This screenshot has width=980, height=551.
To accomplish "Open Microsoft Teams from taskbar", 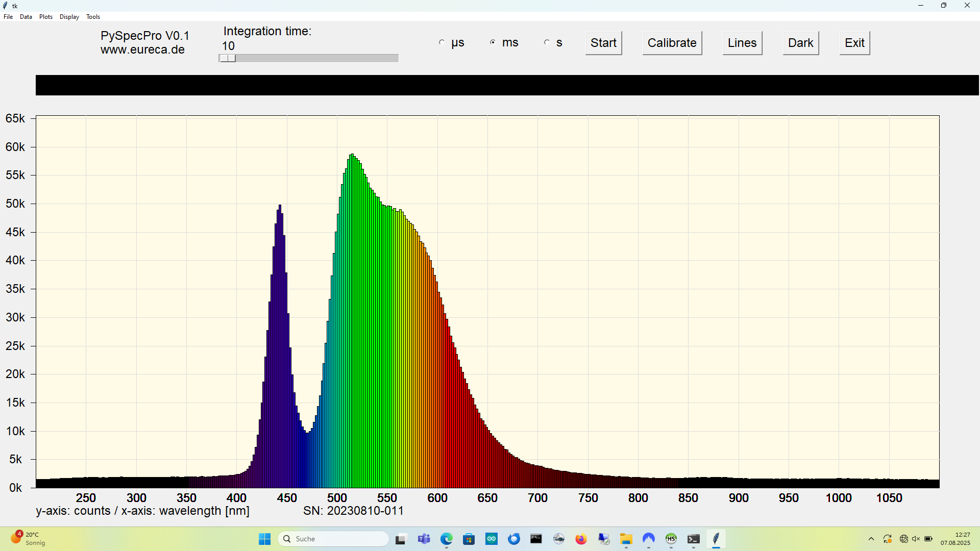I will [x=424, y=539].
